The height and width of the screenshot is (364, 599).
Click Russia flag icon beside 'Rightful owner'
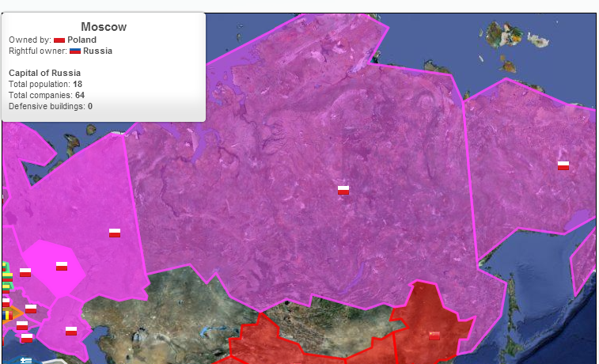[x=75, y=51]
